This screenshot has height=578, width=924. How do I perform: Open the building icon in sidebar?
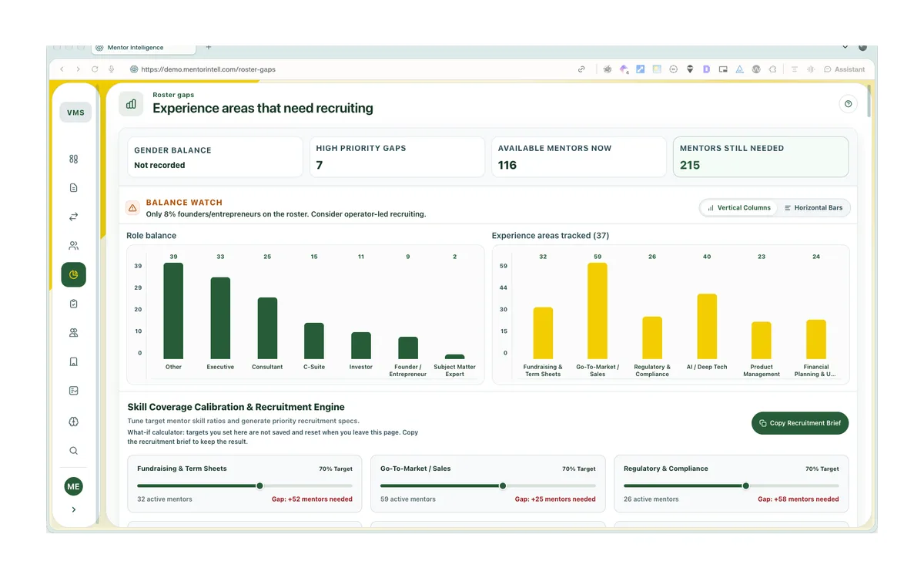point(73,361)
